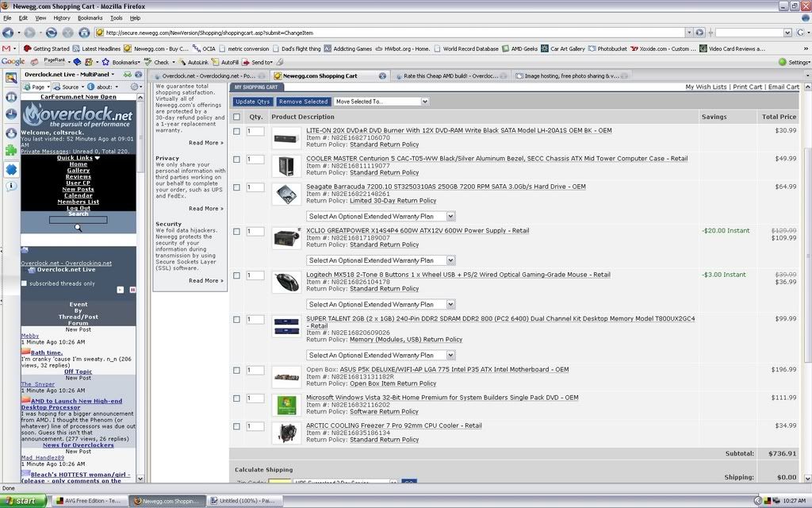
Task: Open the My Wish Lists link
Action: 706,87
